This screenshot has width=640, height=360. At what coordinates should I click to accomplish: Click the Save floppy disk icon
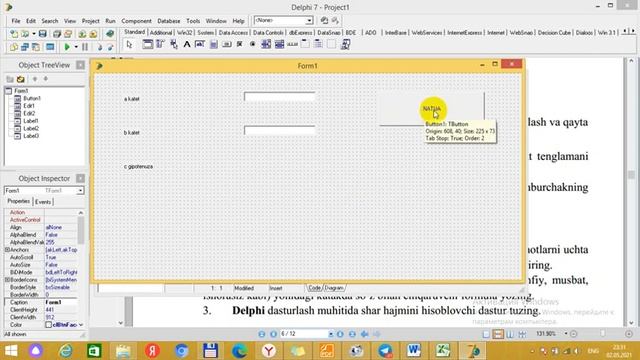(x=42, y=34)
